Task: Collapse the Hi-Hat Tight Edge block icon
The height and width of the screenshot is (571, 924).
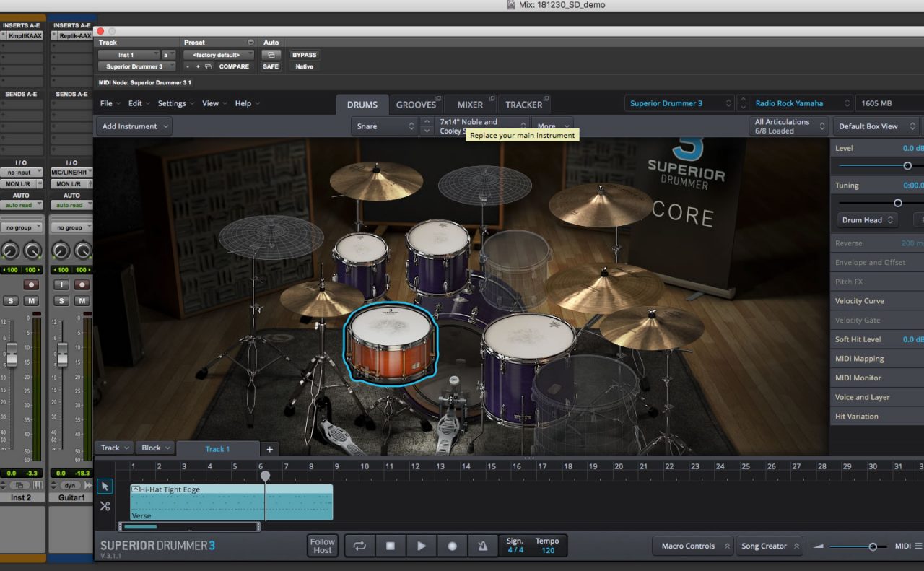Action: pyautogui.click(x=136, y=489)
